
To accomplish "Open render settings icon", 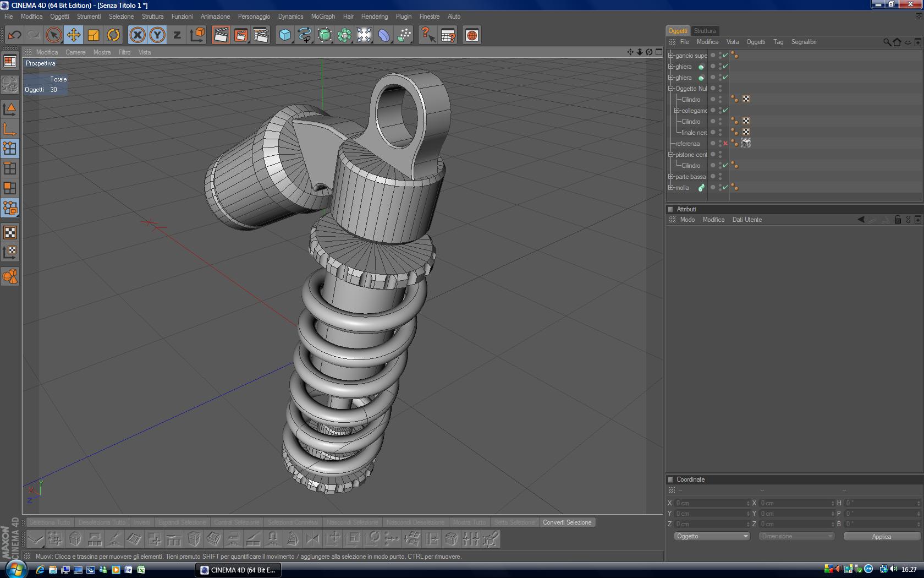I will [260, 35].
